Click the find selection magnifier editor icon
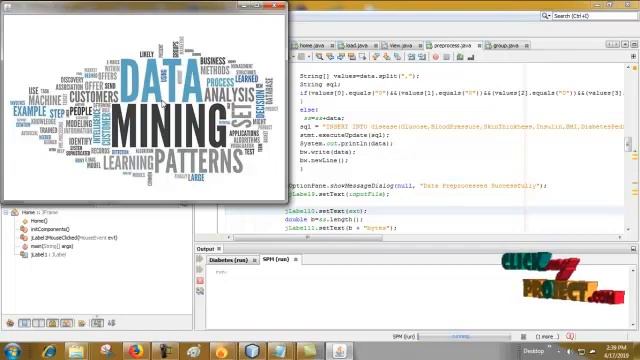The height and width of the screenshot is (360, 640). click(319, 57)
